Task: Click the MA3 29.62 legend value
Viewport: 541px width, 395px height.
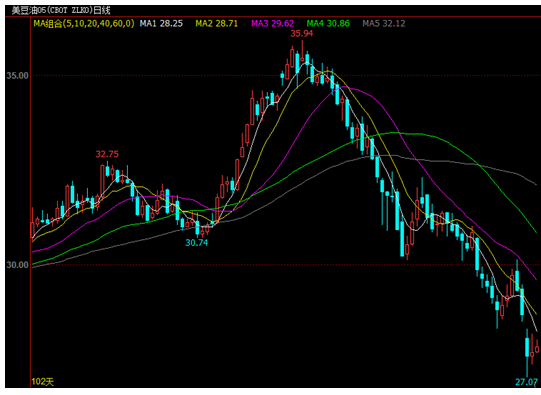Action: tap(273, 23)
